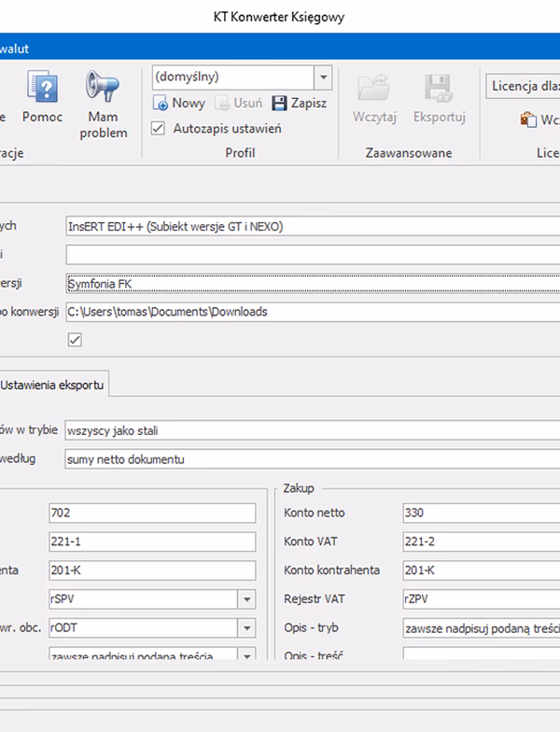Click the Mam problem megaphone icon
The height and width of the screenshot is (732, 560).
[x=103, y=88]
